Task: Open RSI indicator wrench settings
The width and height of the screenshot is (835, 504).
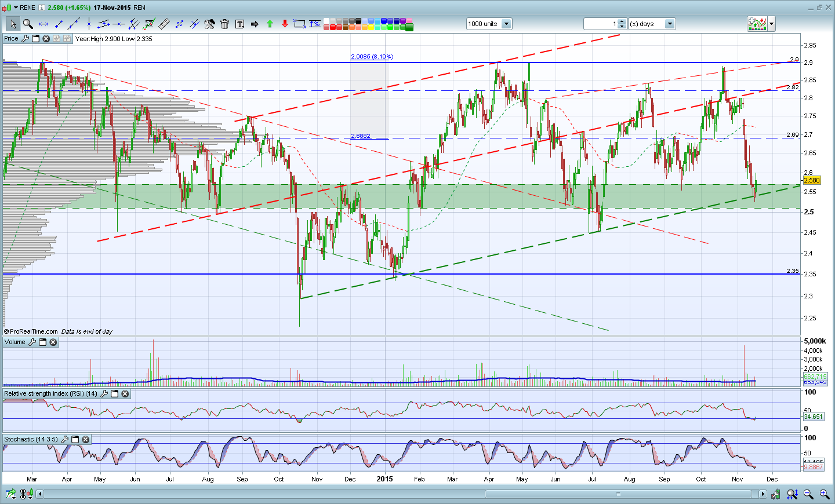Action: pyautogui.click(x=104, y=394)
